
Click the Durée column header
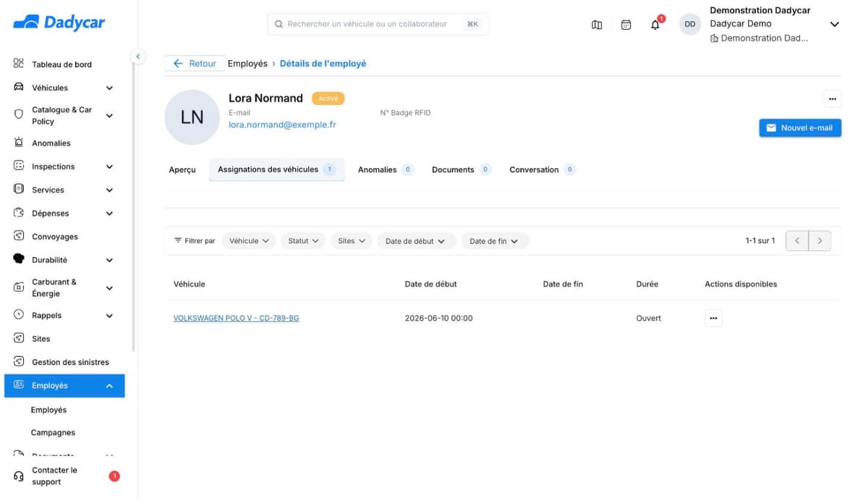click(647, 285)
